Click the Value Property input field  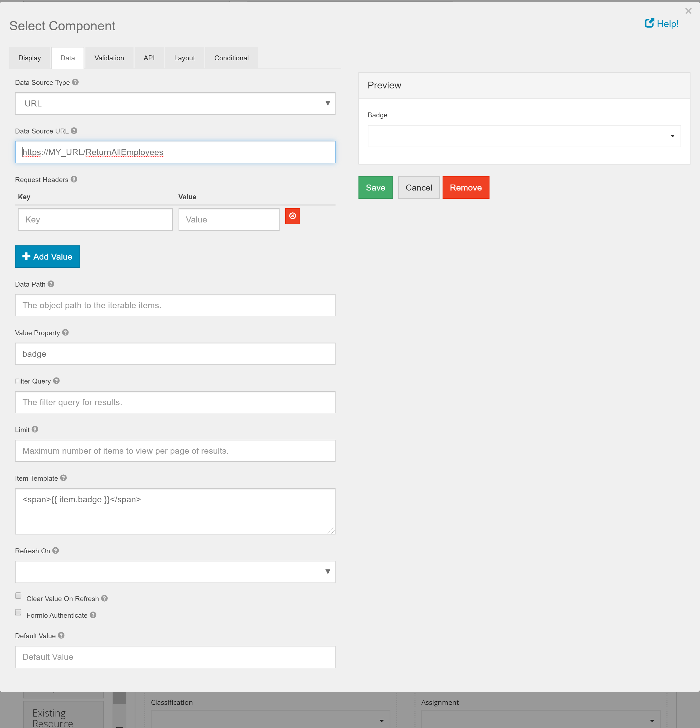coord(175,354)
